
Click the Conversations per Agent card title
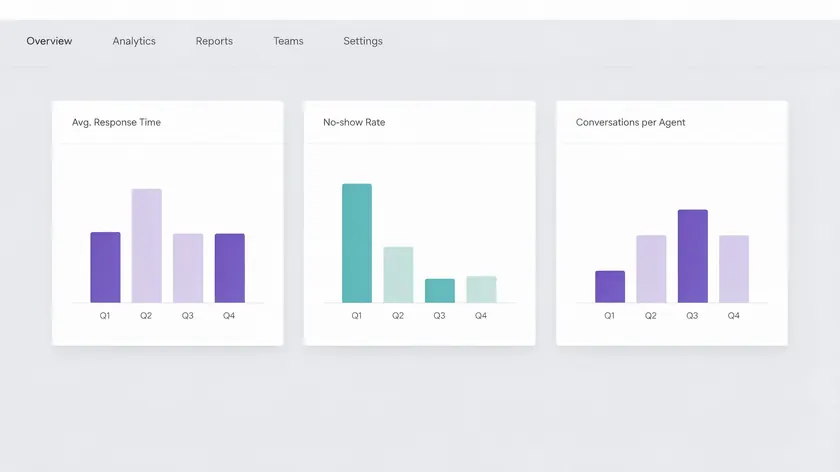(631, 122)
